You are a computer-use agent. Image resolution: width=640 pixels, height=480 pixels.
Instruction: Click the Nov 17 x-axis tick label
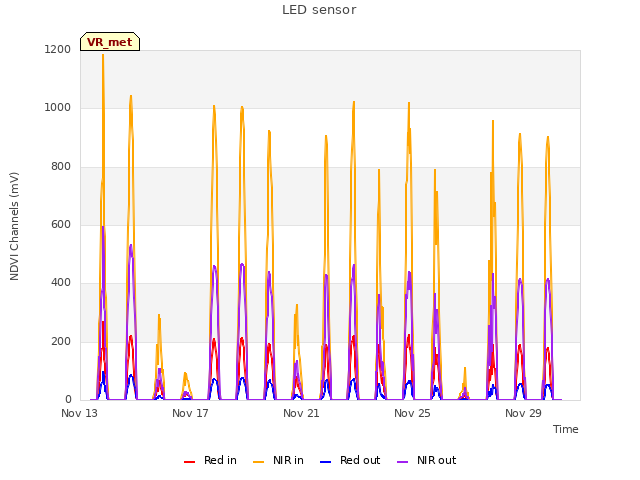coord(190,413)
